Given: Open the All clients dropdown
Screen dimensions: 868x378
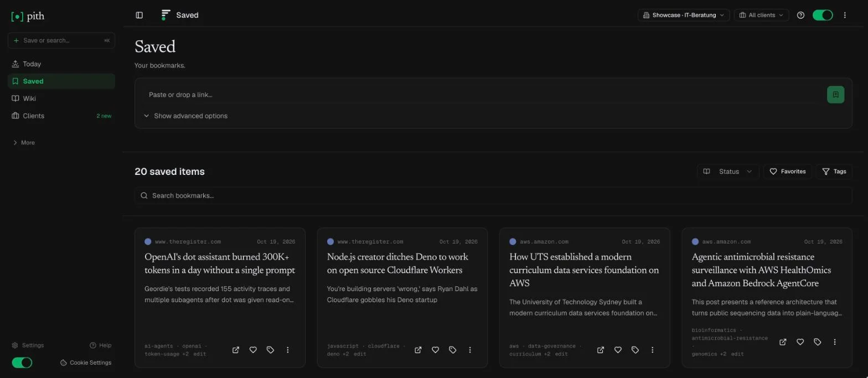Looking at the screenshot, I should pos(762,15).
